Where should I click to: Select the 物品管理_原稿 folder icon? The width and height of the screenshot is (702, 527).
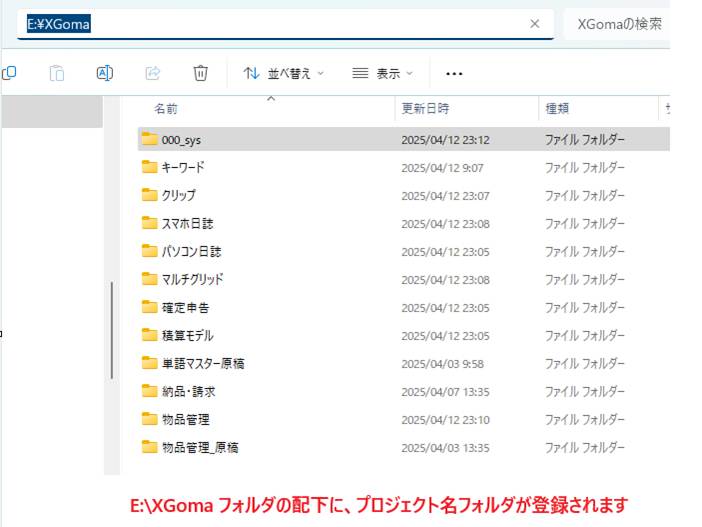(x=150, y=447)
